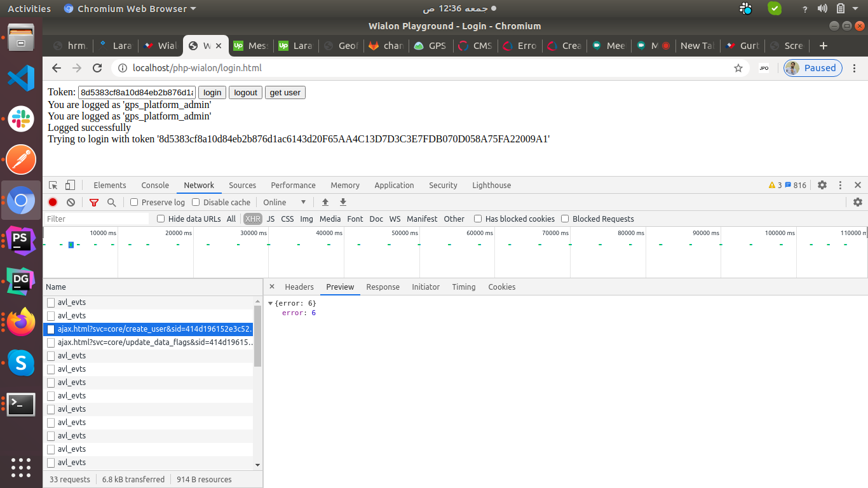Click the request list vertical scrollbar
The width and height of the screenshot is (868, 488).
pyautogui.click(x=257, y=337)
